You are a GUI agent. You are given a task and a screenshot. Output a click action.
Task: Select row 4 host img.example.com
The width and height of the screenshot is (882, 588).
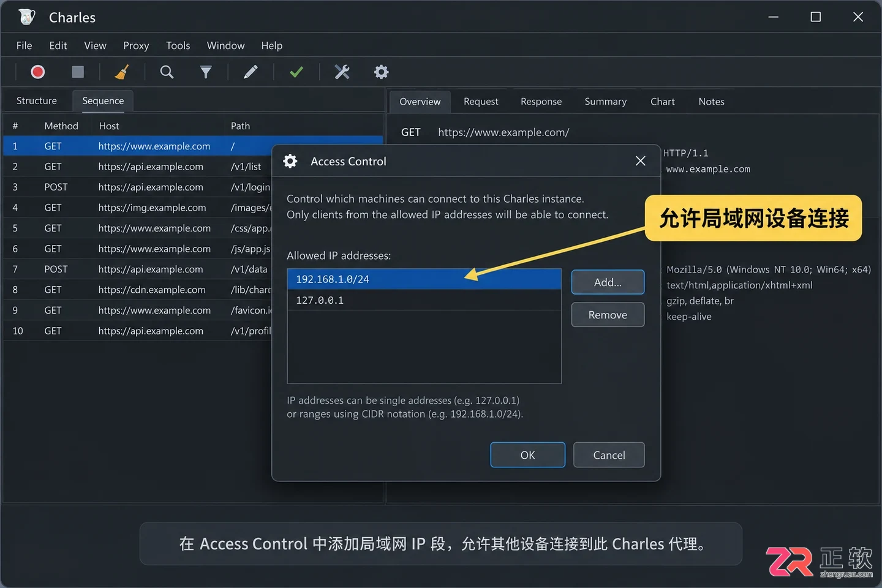pos(138,208)
